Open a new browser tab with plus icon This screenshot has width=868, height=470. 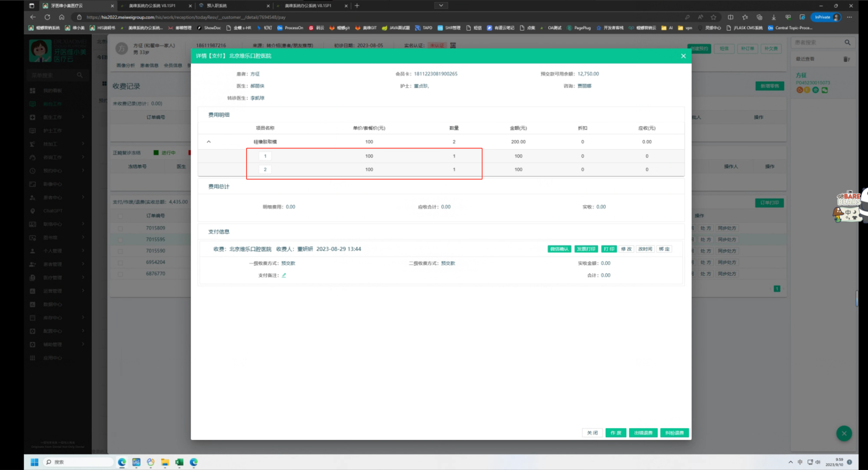[x=357, y=6]
